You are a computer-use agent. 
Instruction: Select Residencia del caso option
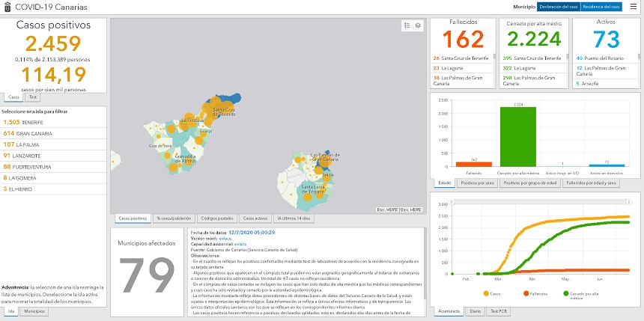(x=601, y=7)
